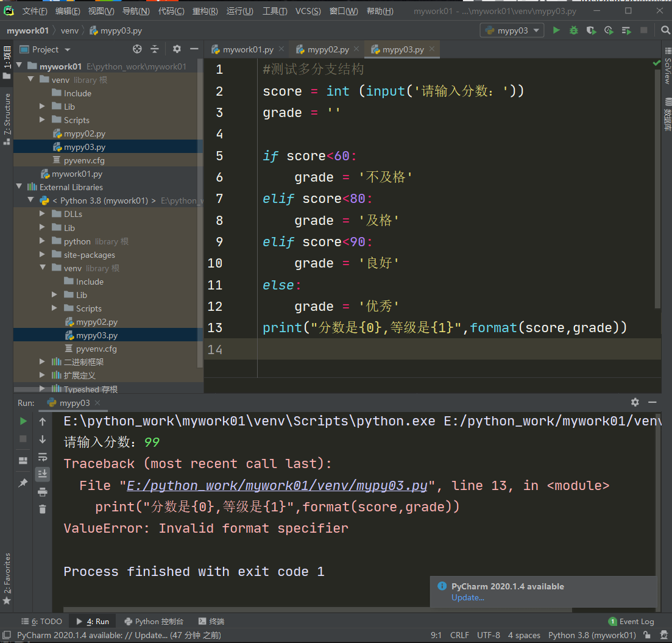This screenshot has height=643, width=672.
Task: Close the mypy03.py editor tab
Action: pyautogui.click(x=432, y=49)
